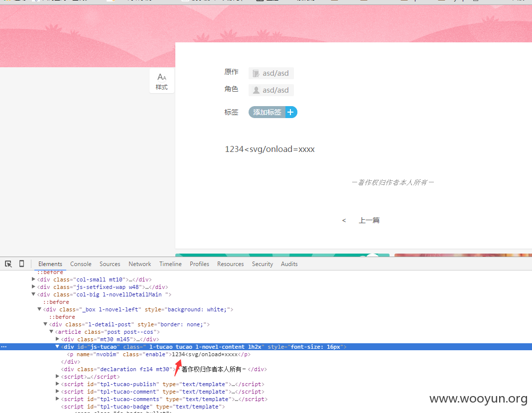Open the Console tab
This screenshot has width=532, height=413.
[81, 264]
